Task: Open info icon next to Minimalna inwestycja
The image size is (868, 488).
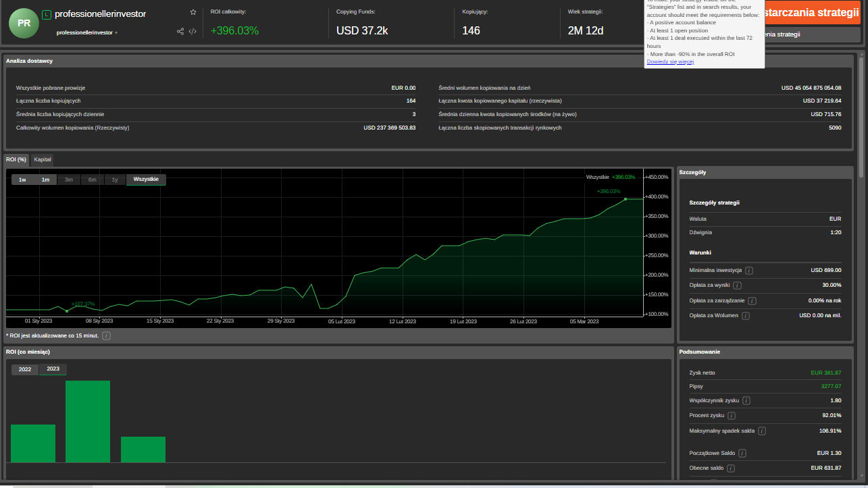Action: click(749, 270)
